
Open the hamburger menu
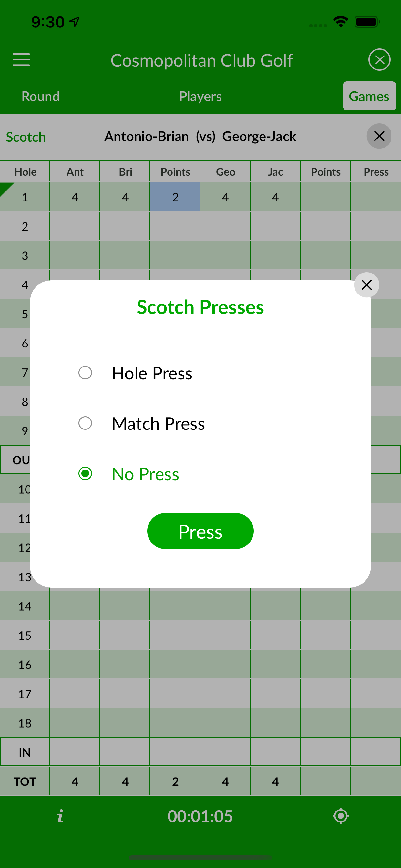[21, 60]
